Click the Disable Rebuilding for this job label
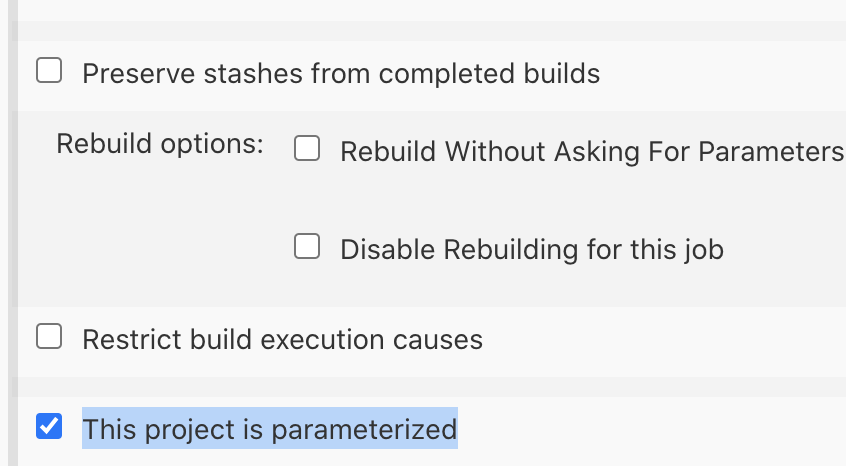This screenshot has width=846, height=466. [x=531, y=249]
